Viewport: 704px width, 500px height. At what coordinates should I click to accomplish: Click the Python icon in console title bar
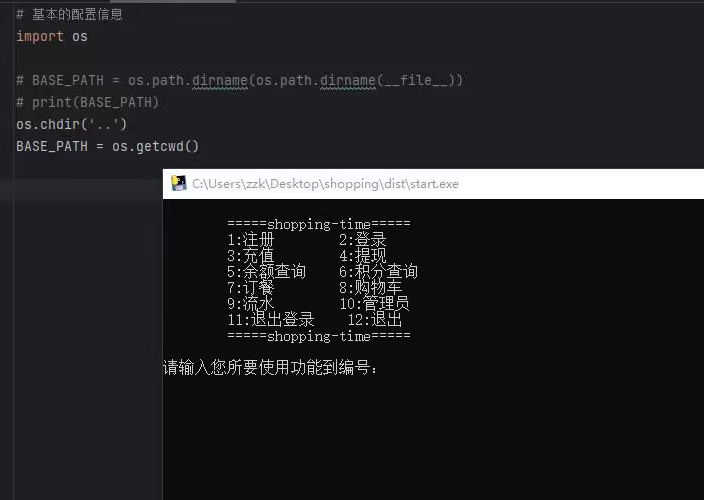179,183
